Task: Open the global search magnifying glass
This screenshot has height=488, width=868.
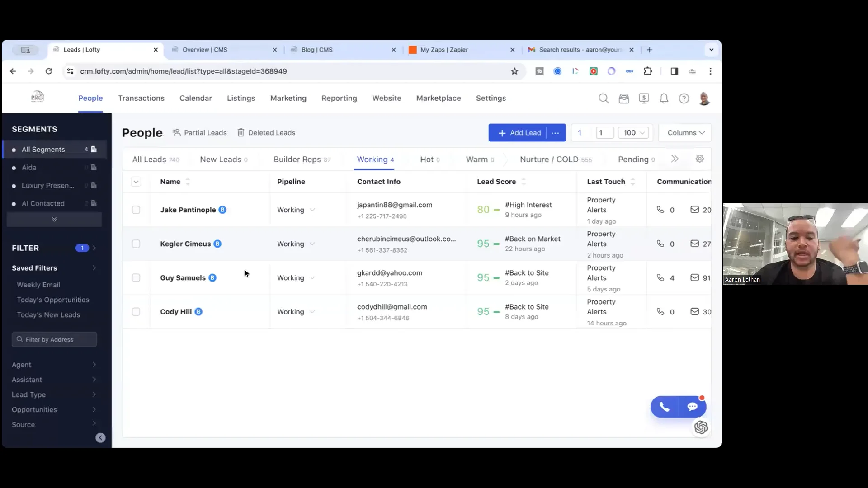Action: point(604,98)
